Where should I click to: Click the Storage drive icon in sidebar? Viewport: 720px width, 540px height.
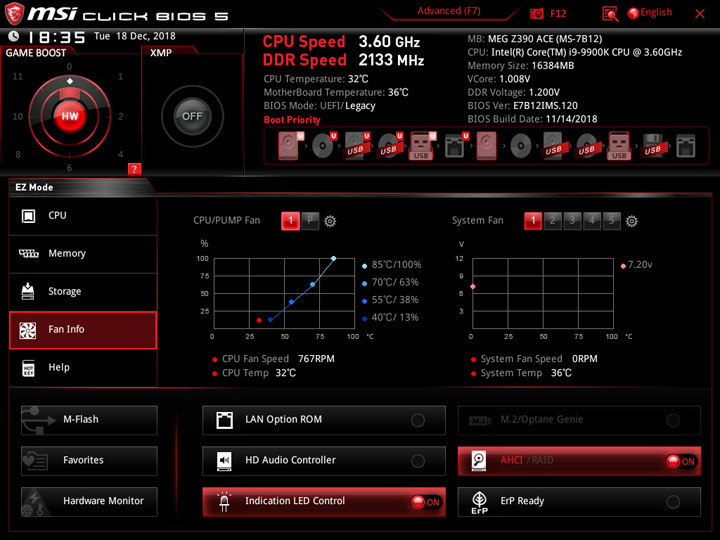point(28,291)
